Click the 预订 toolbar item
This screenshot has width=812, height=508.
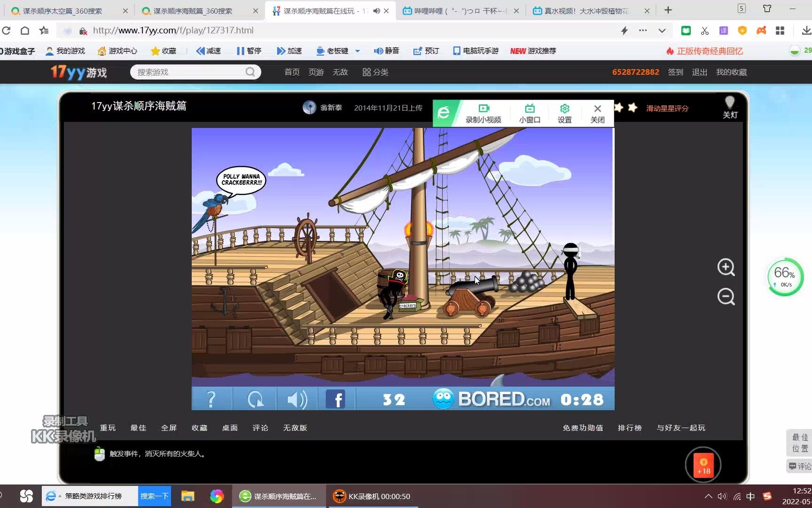point(426,51)
